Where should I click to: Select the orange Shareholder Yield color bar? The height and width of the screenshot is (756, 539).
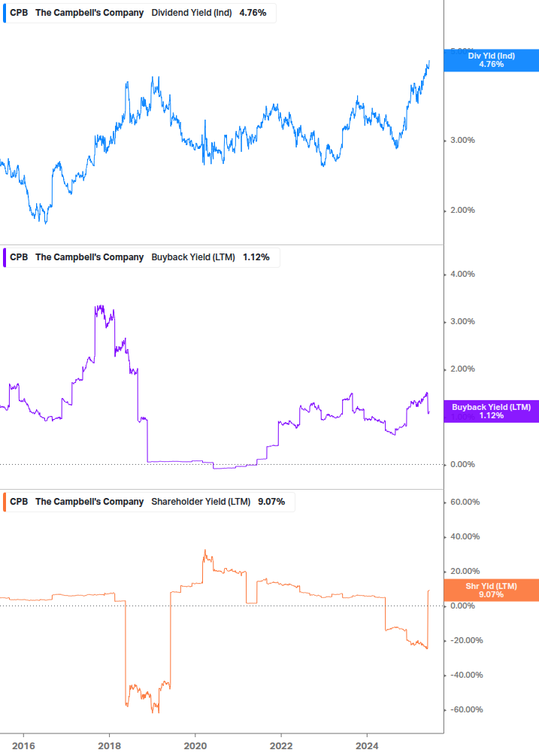coord(5,502)
